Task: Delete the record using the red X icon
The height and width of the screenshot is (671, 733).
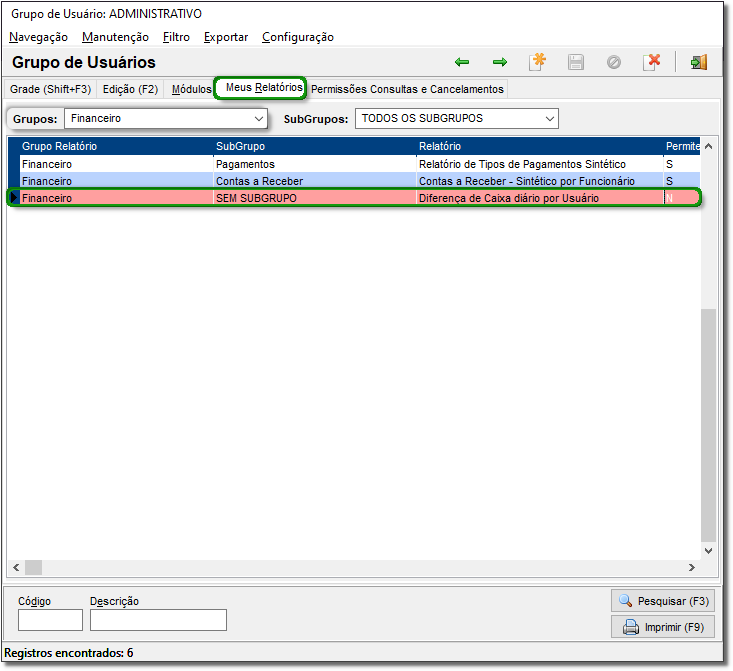Action: [x=652, y=62]
